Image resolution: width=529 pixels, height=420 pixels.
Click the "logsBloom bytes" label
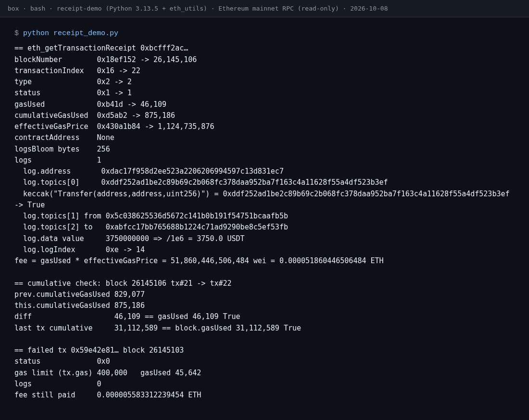[47, 149]
